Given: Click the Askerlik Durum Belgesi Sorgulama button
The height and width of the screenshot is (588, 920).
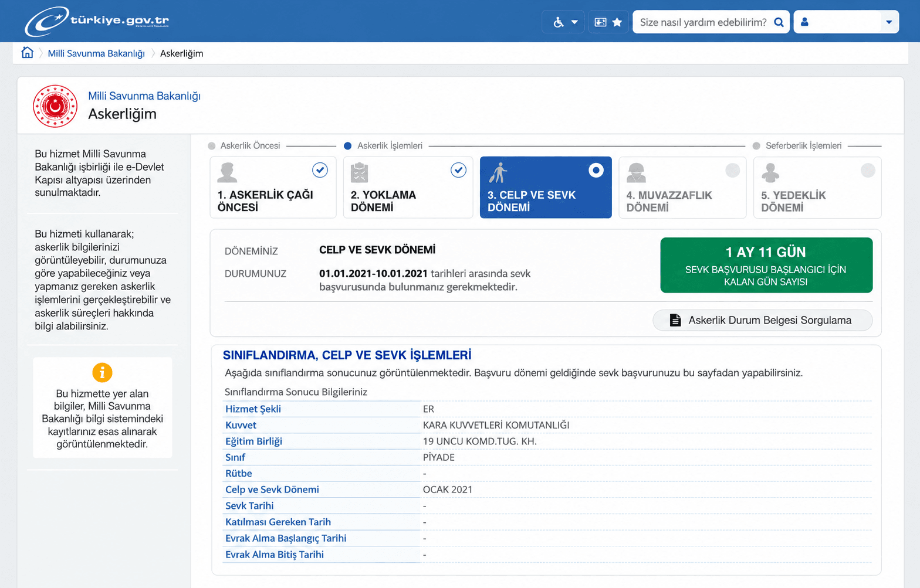Looking at the screenshot, I should [762, 320].
